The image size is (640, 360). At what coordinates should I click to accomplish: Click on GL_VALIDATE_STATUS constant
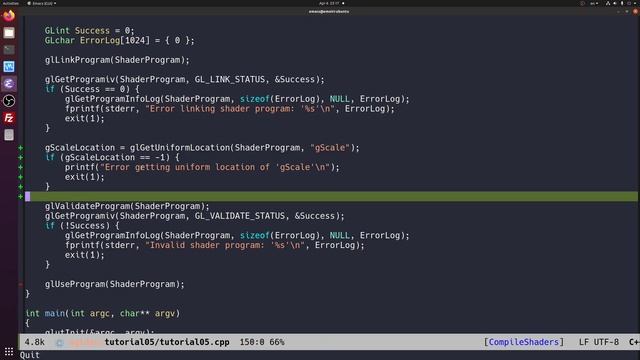tap(239, 216)
